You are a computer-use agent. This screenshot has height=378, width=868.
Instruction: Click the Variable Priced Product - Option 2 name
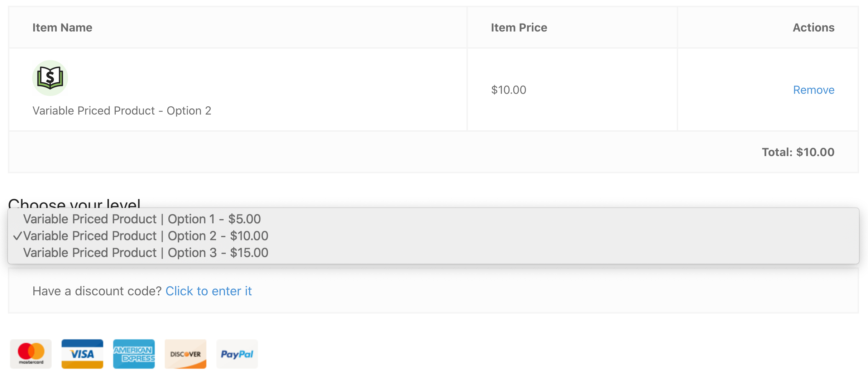122,111
